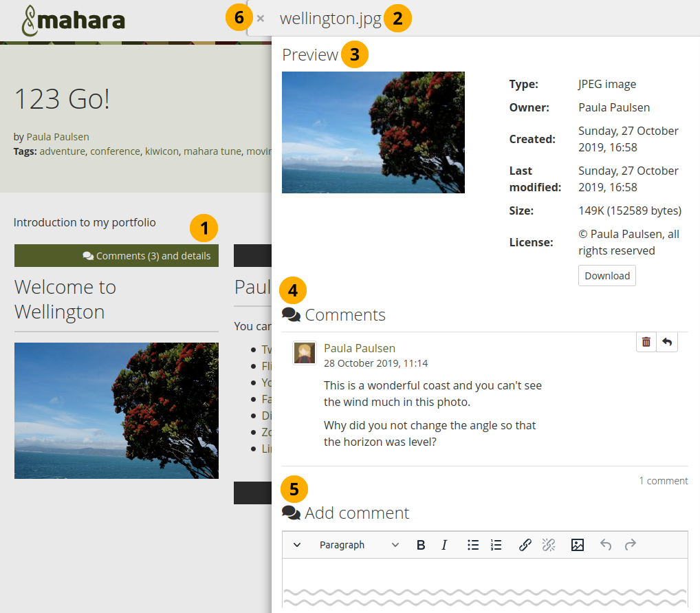Insert a bulleted list
Image resolution: width=700 pixels, height=613 pixels.
473,545
